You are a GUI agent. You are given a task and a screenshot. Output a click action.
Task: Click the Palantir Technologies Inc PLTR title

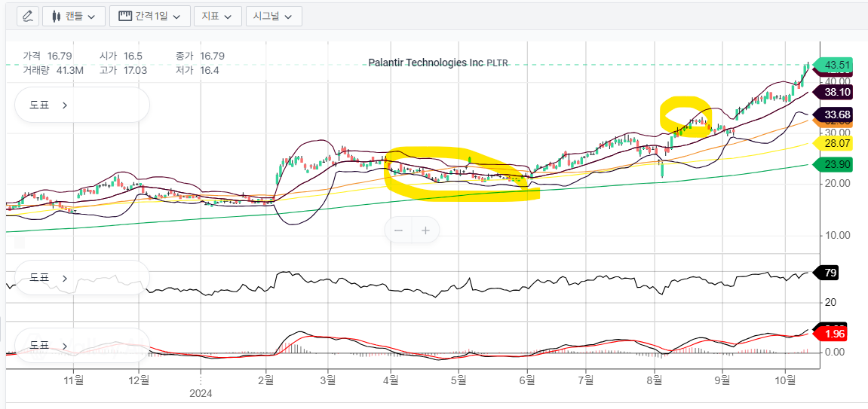click(x=437, y=63)
